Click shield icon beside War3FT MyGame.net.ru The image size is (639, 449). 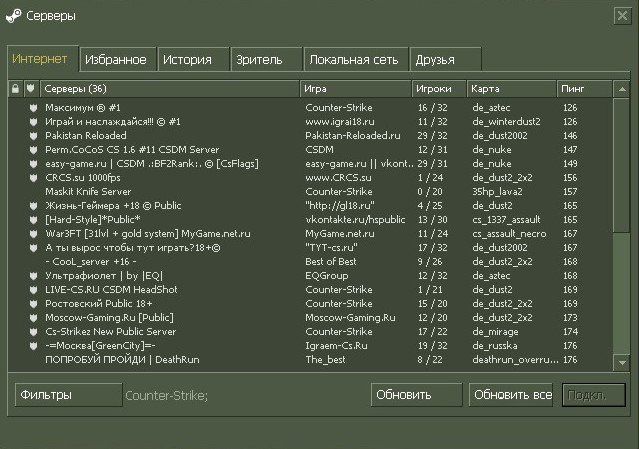(33, 234)
